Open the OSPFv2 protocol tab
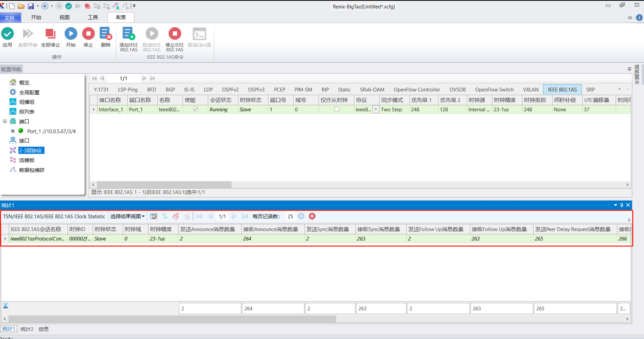The height and width of the screenshot is (339, 644). tap(230, 89)
